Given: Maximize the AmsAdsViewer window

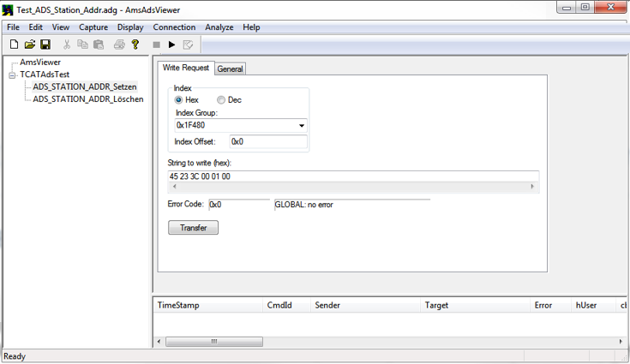Looking at the screenshot, I should tap(585, 7).
